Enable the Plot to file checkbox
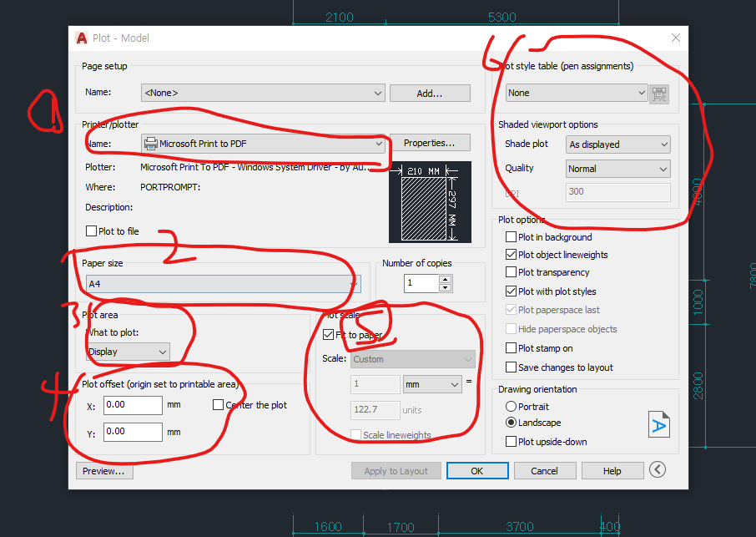This screenshot has height=537, width=756. pyautogui.click(x=91, y=231)
